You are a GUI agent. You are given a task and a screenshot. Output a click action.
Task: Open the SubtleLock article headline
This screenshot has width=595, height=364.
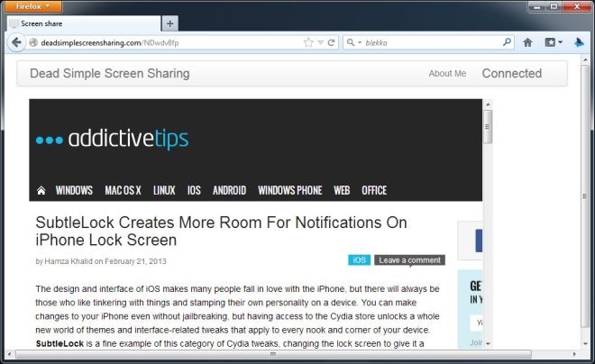coord(221,231)
